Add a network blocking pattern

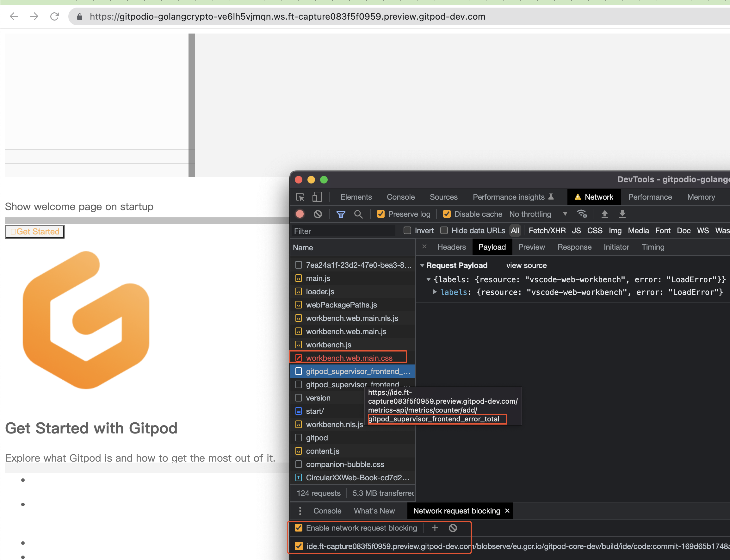(x=435, y=528)
